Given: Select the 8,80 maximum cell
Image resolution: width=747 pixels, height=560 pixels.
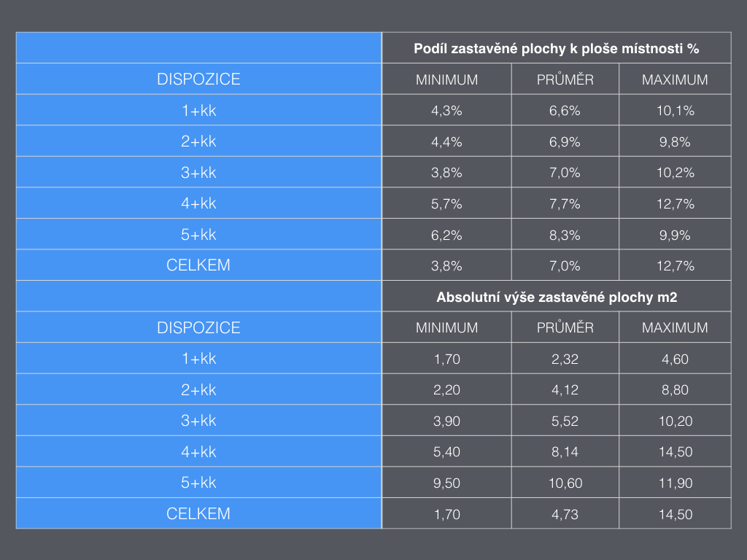Looking at the screenshot, I should coord(675,390).
